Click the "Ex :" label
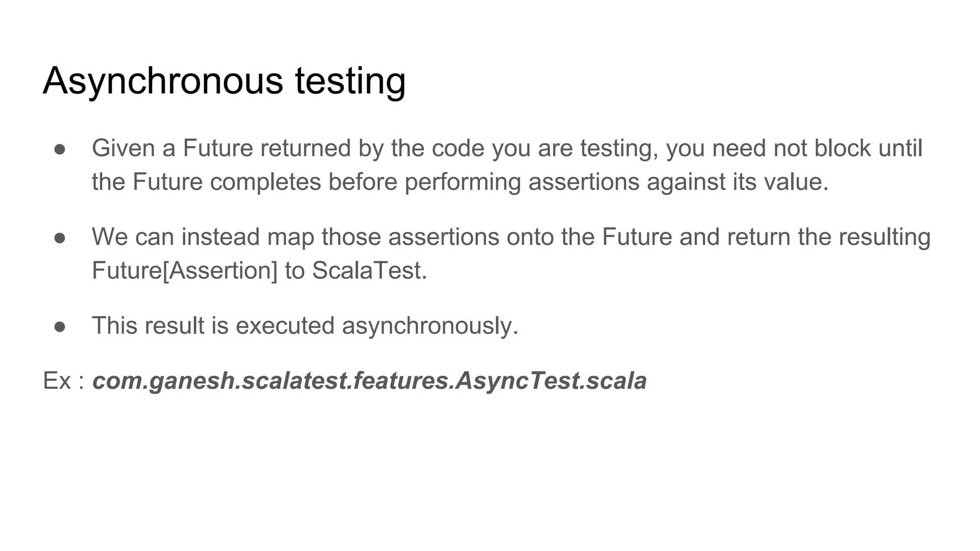This screenshot has width=980, height=551. (64, 381)
